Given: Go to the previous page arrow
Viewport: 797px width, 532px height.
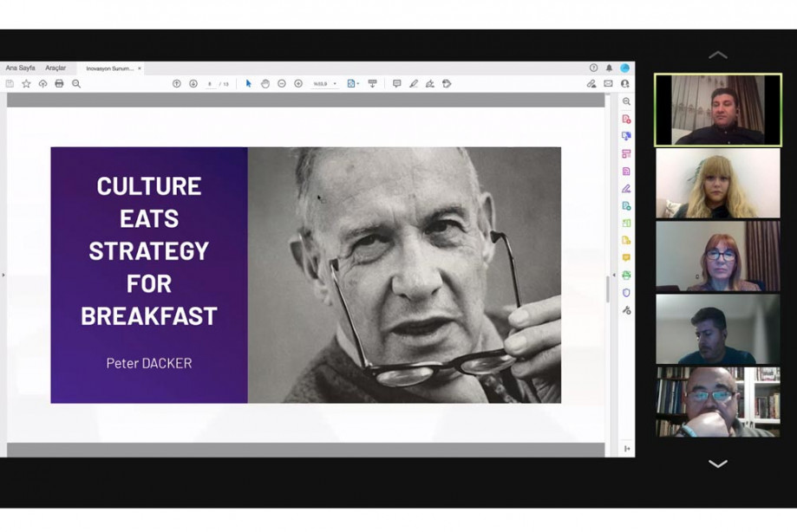Looking at the screenshot, I should coord(177,84).
